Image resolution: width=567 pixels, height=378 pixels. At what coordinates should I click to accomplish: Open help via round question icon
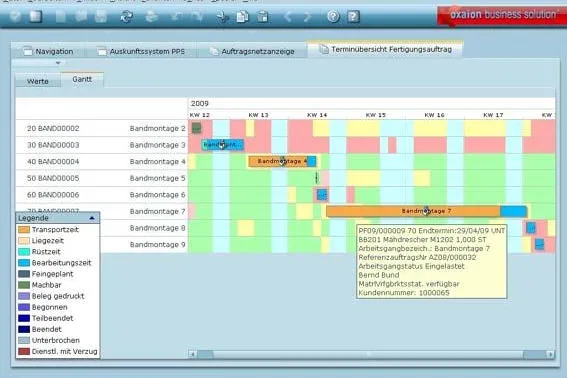(x=333, y=16)
